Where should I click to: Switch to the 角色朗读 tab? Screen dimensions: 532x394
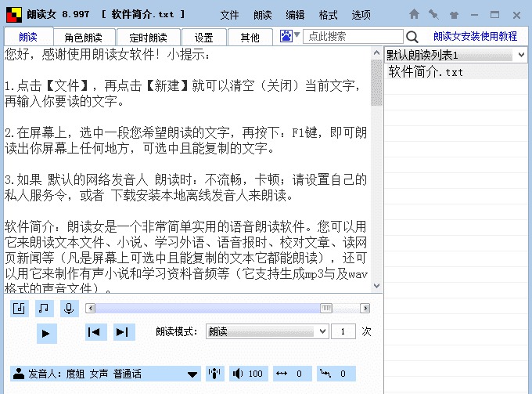(84, 38)
